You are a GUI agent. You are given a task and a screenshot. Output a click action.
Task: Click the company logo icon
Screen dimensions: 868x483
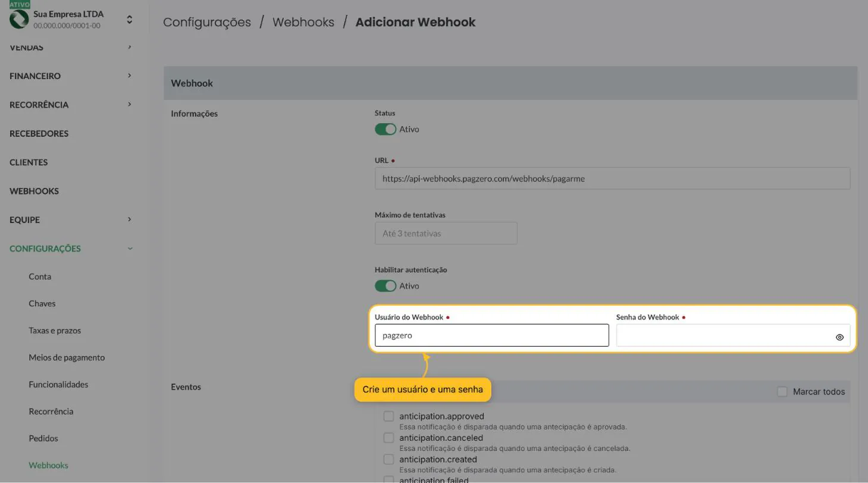point(19,19)
